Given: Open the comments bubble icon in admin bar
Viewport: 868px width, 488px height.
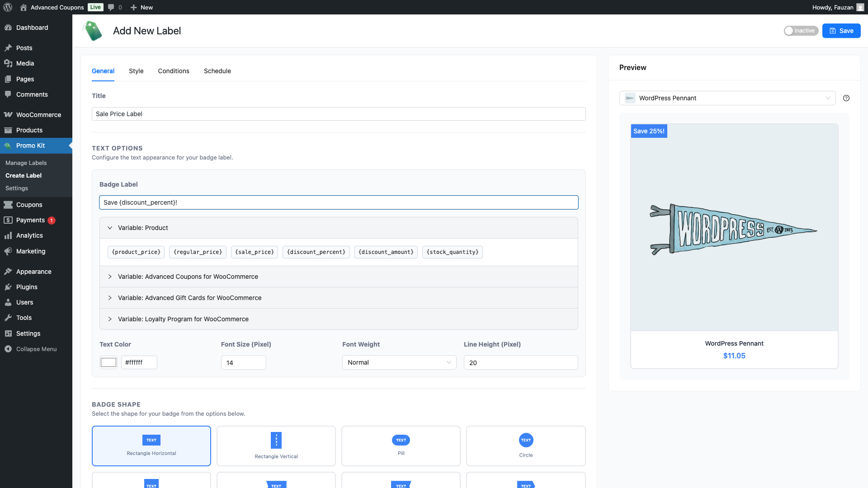Looking at the screenshot, I should 111,7.
